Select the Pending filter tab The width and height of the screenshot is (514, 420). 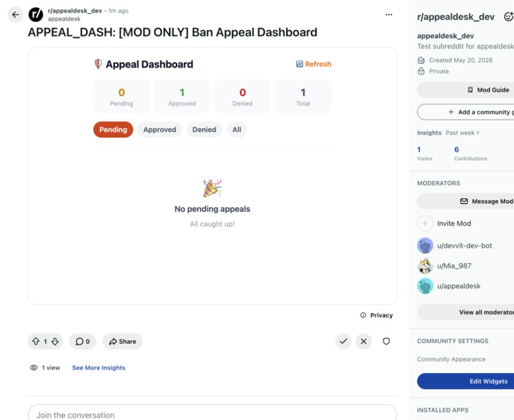coord(113,130)
